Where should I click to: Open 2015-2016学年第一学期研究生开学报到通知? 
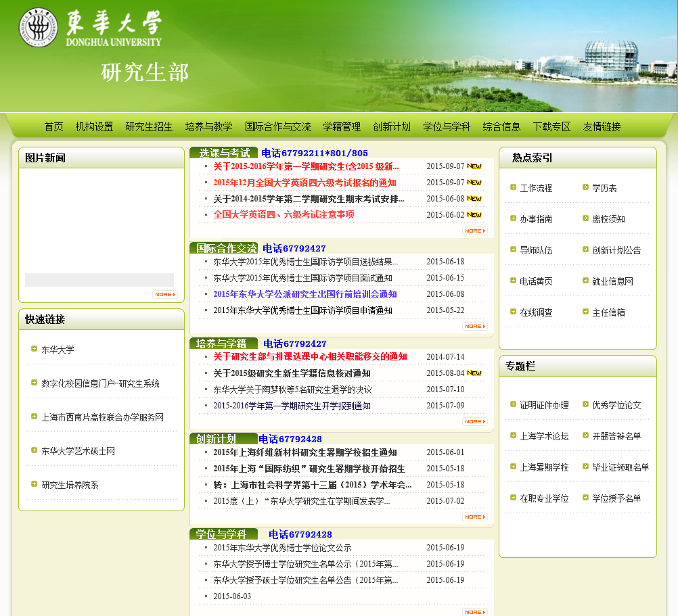292,406
